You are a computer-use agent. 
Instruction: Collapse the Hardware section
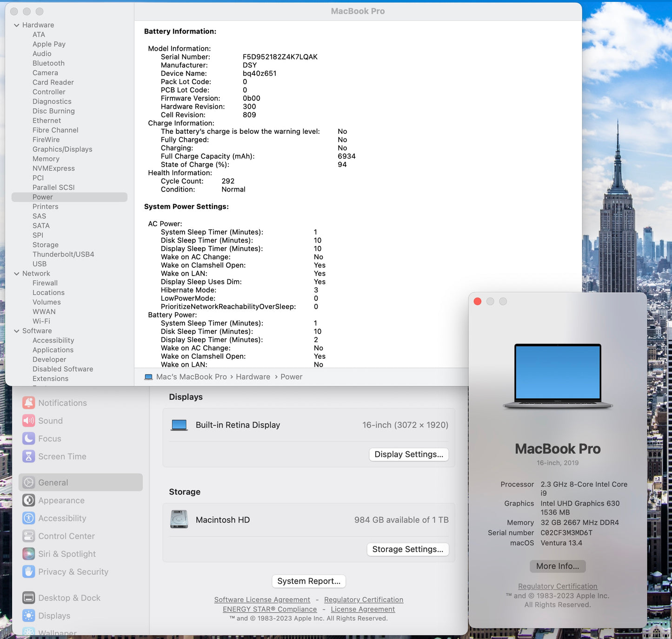17,25
